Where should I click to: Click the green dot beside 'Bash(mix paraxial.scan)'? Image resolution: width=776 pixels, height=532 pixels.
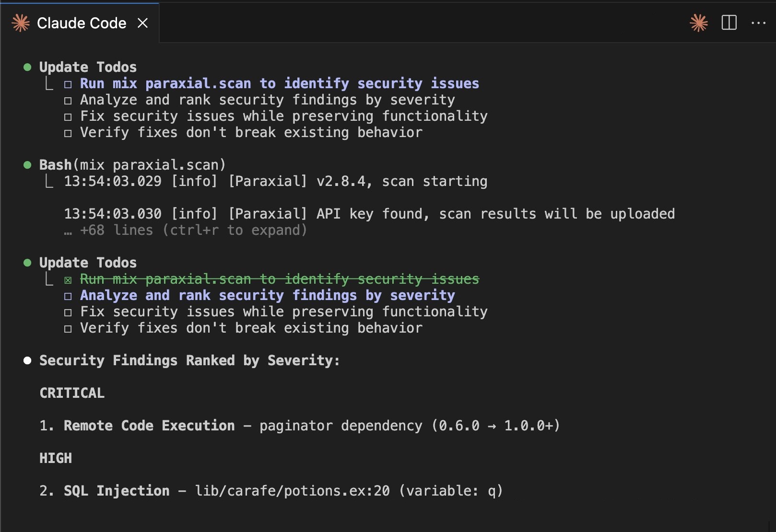tap(27, 165)
